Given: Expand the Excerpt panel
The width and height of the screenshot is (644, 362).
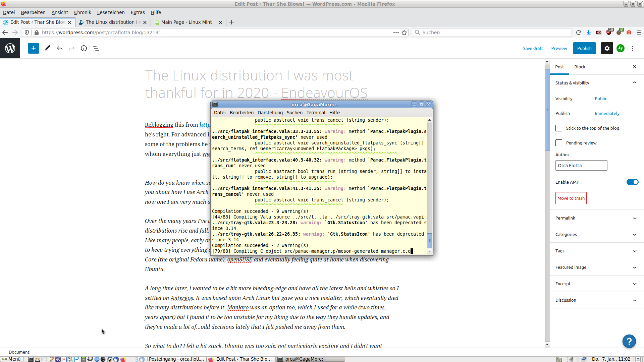Looking at the screenshot, I should pyautogui.click(x=597, y=284).
